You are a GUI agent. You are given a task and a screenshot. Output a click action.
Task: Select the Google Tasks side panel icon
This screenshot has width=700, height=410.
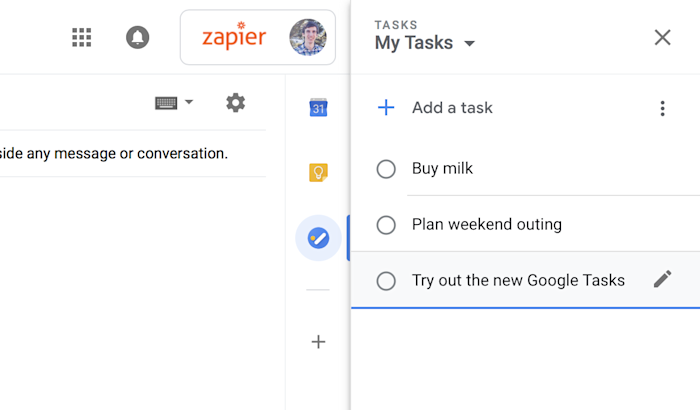coord(318,238)
